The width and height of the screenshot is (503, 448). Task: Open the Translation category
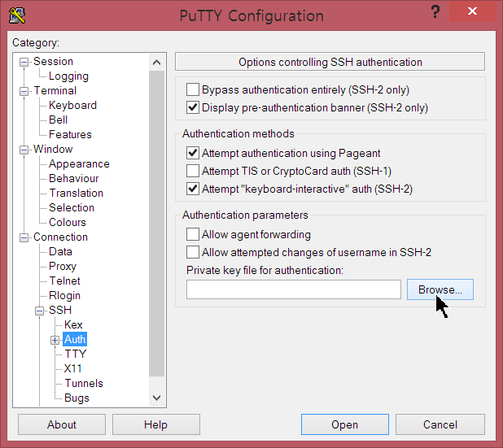[77, 194]
